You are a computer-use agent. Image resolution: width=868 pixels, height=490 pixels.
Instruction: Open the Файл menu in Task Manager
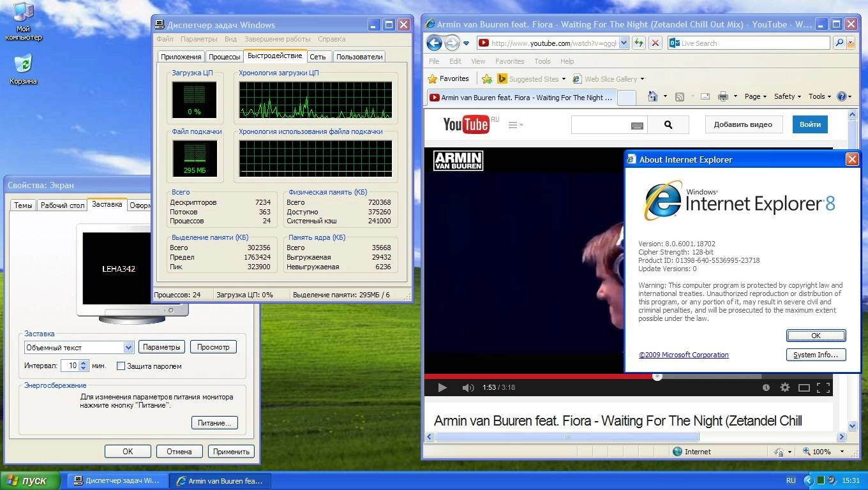pyautogui.click(x=165, y=39)
